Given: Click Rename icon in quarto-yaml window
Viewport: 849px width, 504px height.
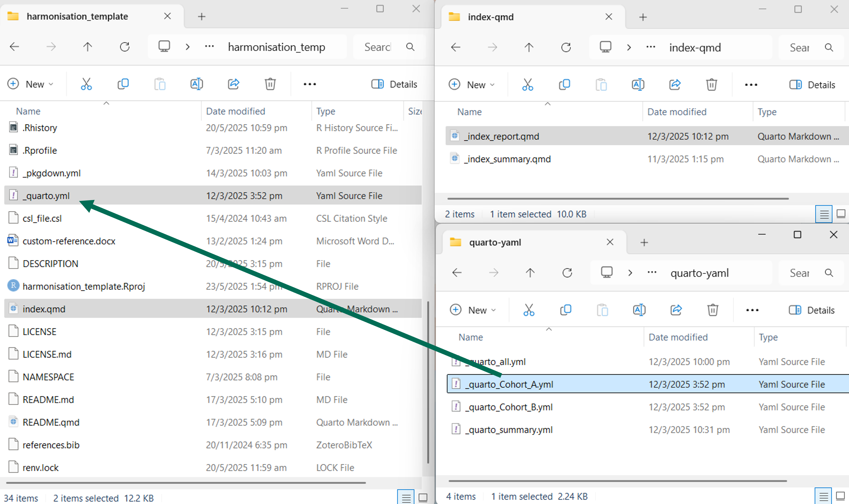Looking at the screenshot, I should coord(639,310).
